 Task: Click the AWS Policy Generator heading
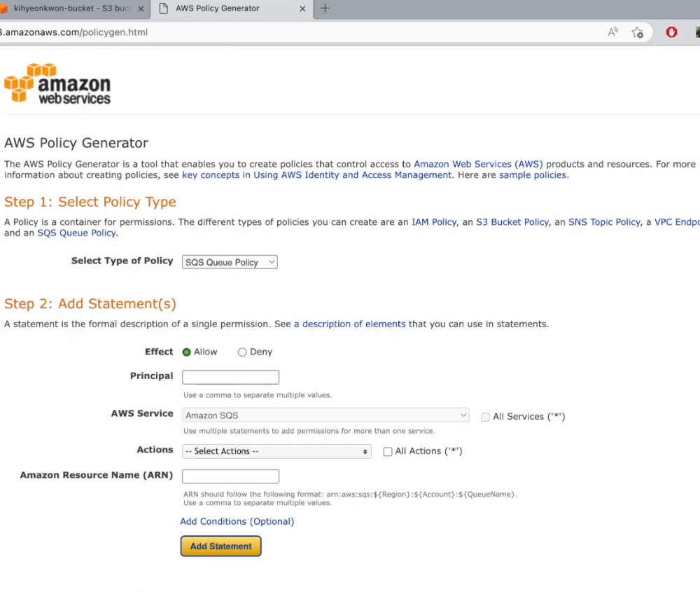[76, 143]
